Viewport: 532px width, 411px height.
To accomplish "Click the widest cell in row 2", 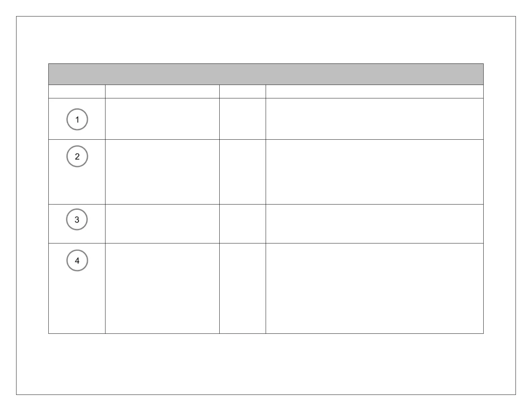I will pyautogui.click(x=374, y=172).
